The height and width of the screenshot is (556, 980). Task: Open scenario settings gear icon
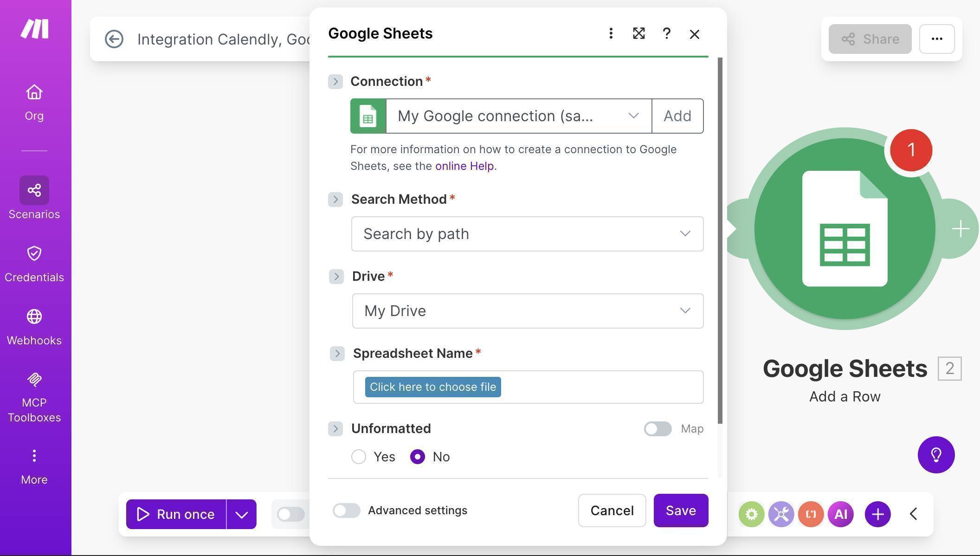pyautogui.click(x=752, y=514)
